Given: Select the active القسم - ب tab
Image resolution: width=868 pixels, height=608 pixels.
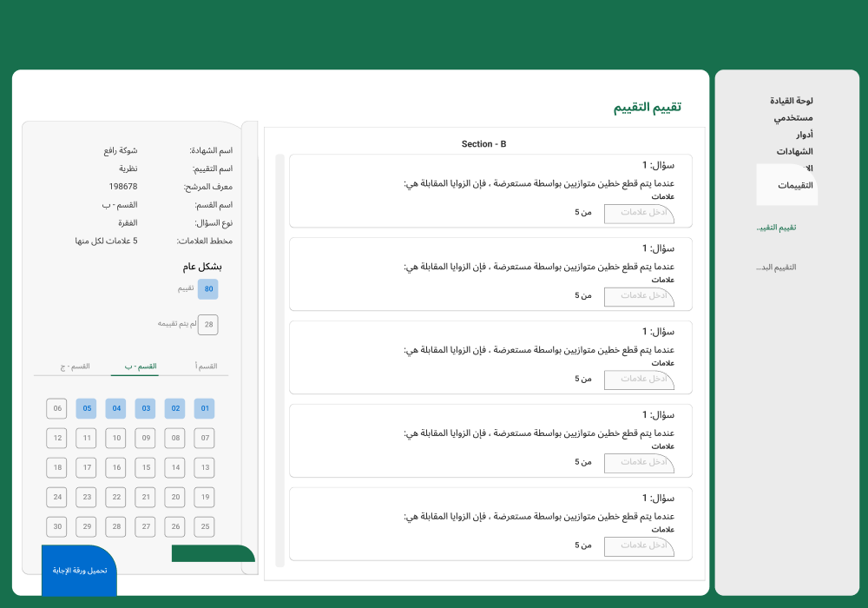Looking at the screenshot, I should coord(135,366).
